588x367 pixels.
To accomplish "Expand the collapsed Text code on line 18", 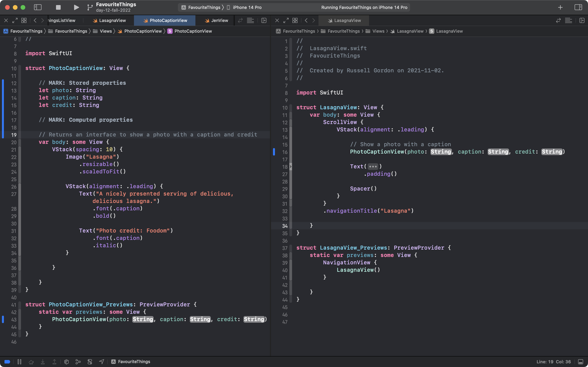I will pyautogui.click(x=373, y=167).
